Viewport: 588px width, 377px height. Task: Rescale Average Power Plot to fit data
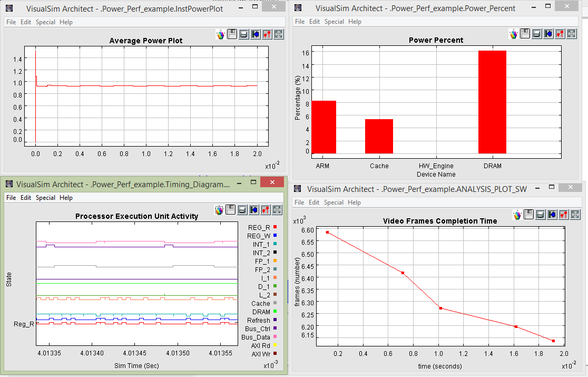[x=279, y=34]
